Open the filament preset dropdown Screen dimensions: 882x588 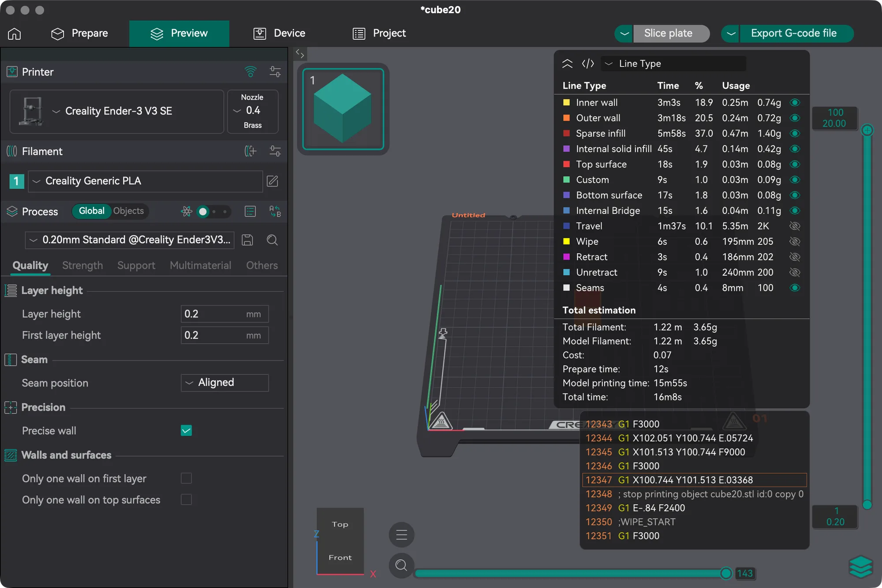point(146,181)
